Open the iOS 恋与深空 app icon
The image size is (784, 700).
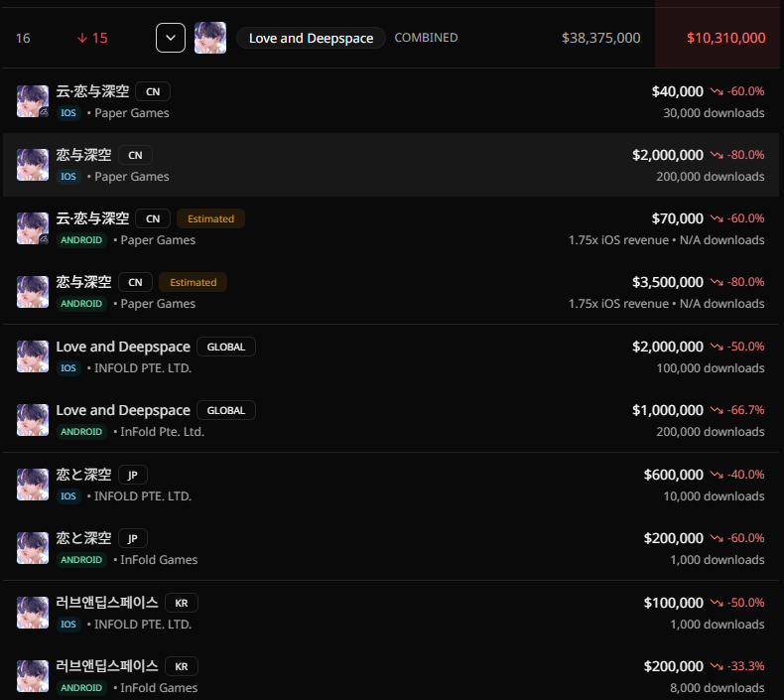tap(33, 165)
